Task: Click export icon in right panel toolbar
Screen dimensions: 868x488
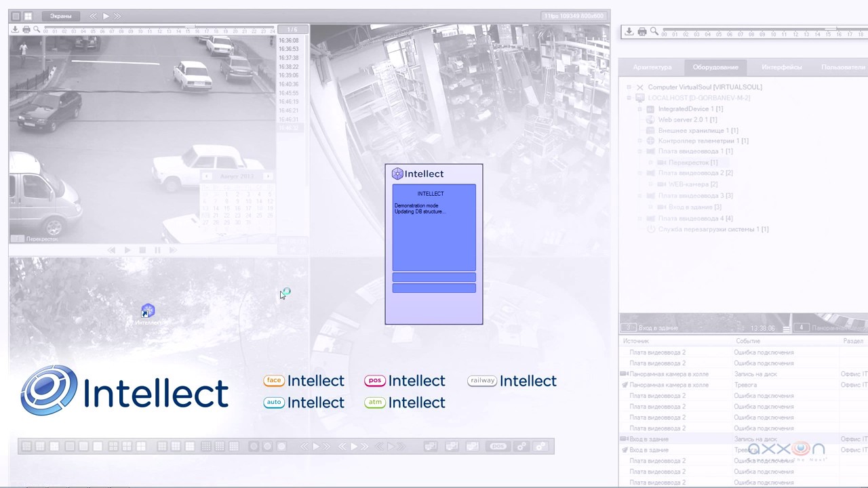Action: tap(629, 32)
